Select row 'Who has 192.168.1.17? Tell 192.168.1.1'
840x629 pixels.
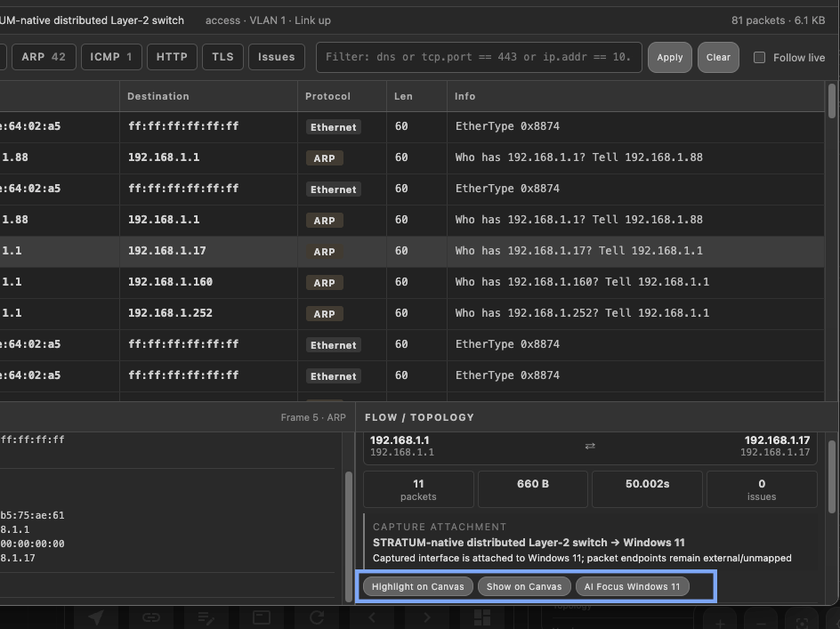412,251
